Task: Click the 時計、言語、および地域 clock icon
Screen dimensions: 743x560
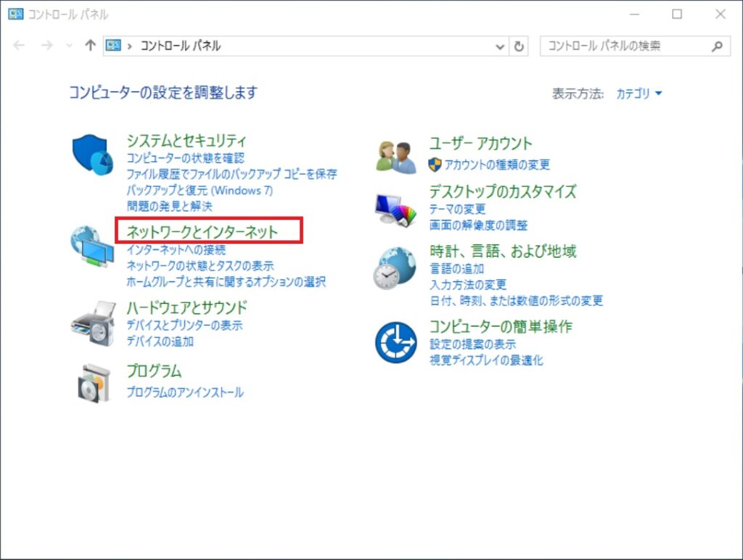Action: click(x=394, y=268)
